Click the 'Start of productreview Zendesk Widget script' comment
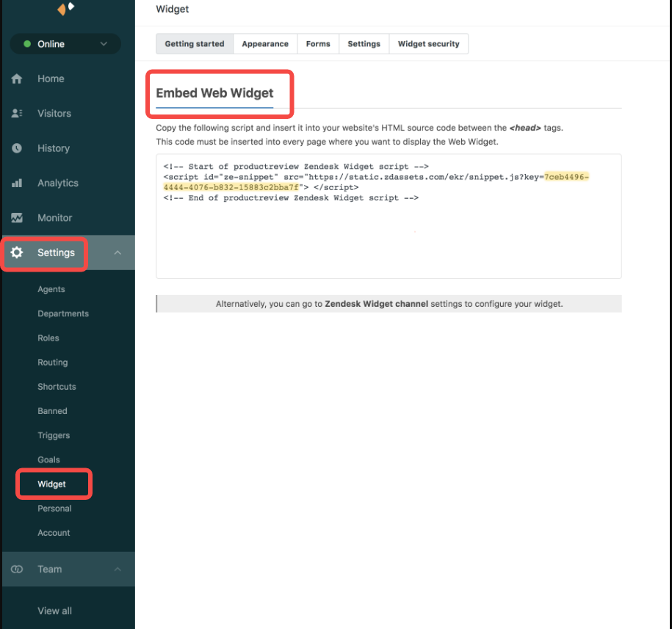This screenshot has height=629, width=672. tap(296, 167)
